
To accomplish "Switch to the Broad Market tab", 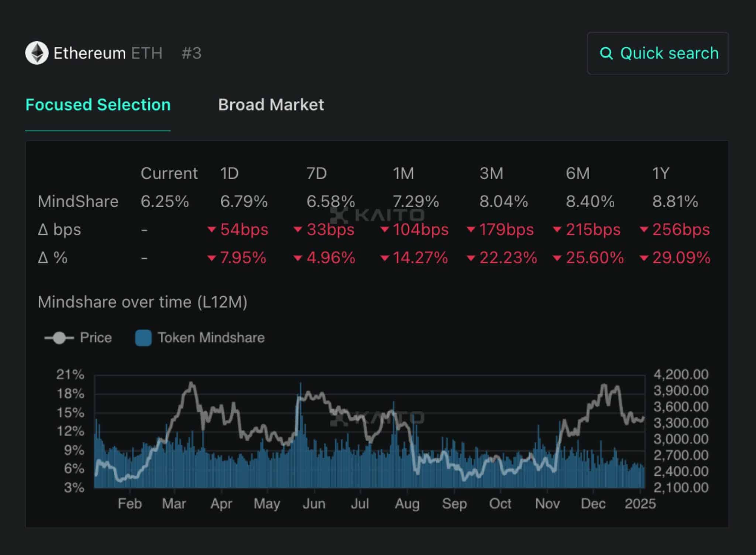I will tap(271, 105).
